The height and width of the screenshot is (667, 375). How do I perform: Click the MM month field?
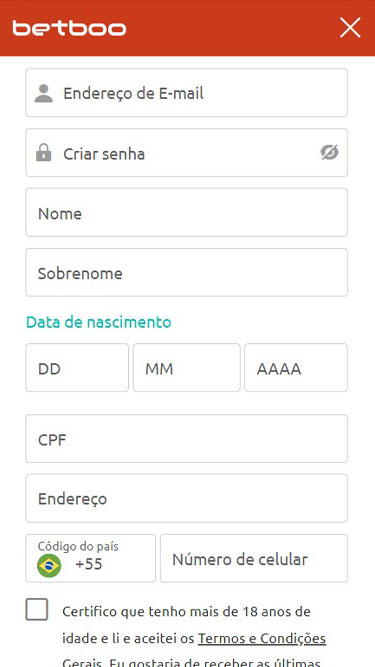187,368
